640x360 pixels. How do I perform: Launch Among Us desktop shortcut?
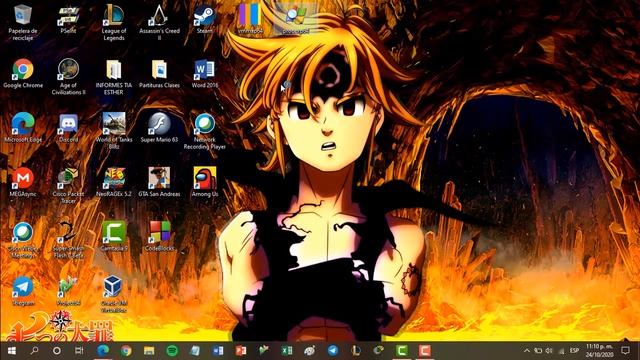pyautogui.click(x=204, y=182)
